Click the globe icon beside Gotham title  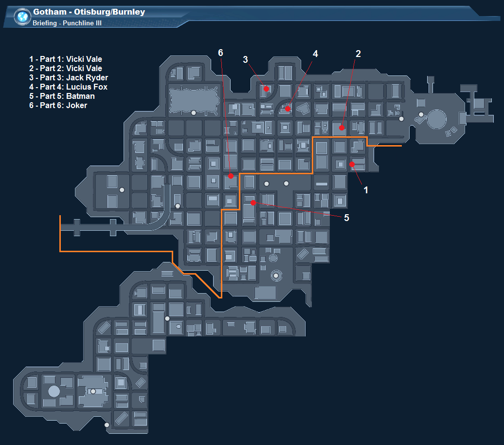[x=22, y=17]
